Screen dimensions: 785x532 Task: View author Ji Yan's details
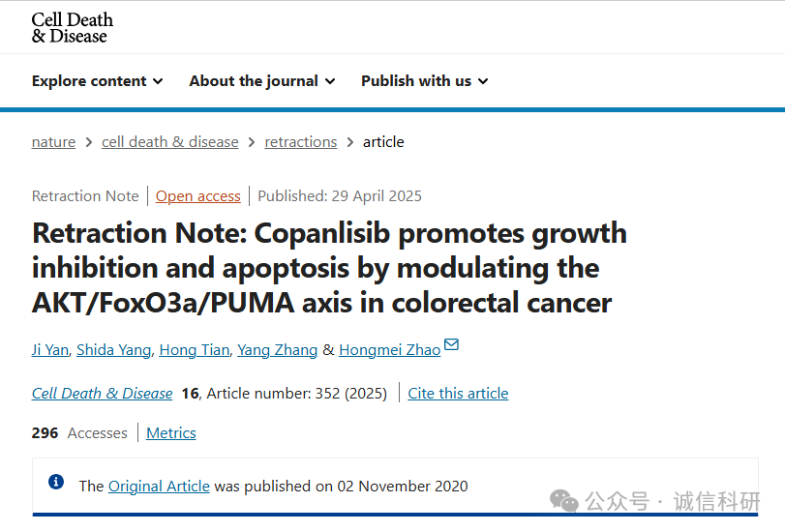click(x=50, y=350)
